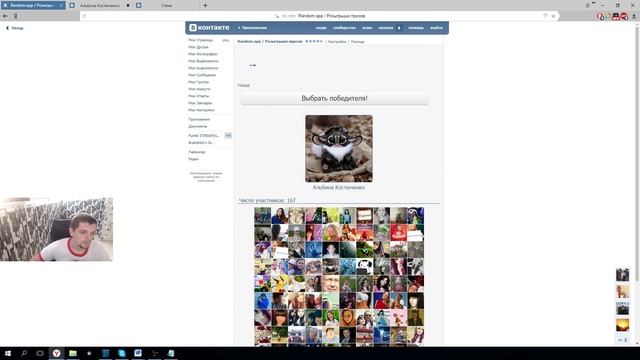Viewport: 640px width, 360px height.
Task: Click the music play button in VK header
Action: [x=399, y=28]
